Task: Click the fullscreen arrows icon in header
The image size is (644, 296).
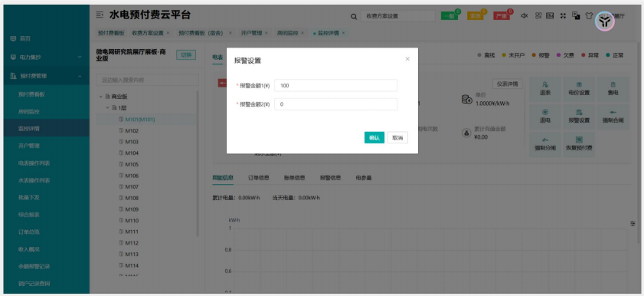Action: coord(563,15)
